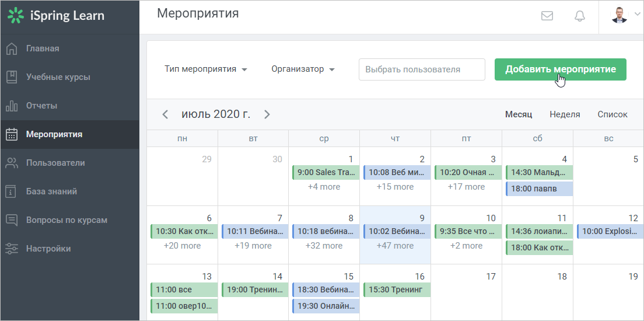Expand the Организатор dropdown

[303, 69]
